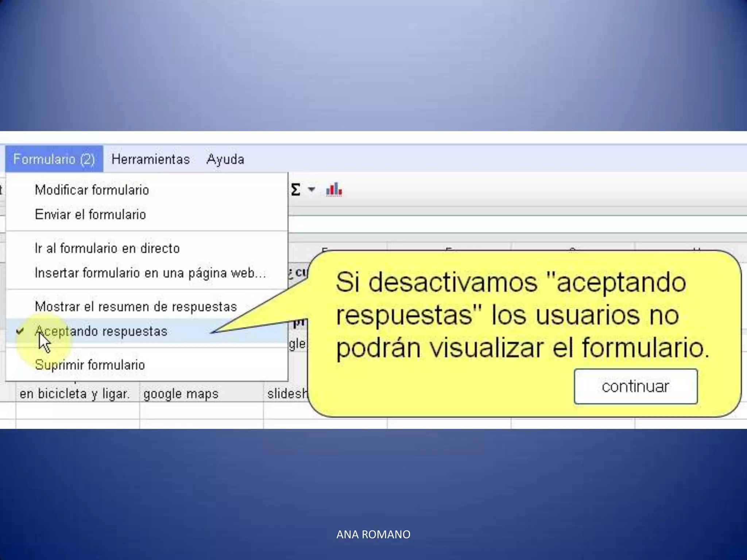
Task: Choose Enviar el formulario
Action: coord(90,214)
